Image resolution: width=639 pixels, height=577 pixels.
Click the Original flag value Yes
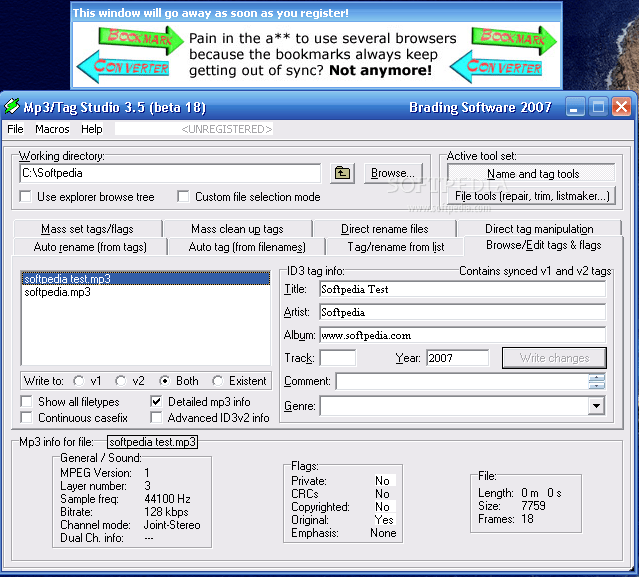pyautogui.click(x=384, y=520)
